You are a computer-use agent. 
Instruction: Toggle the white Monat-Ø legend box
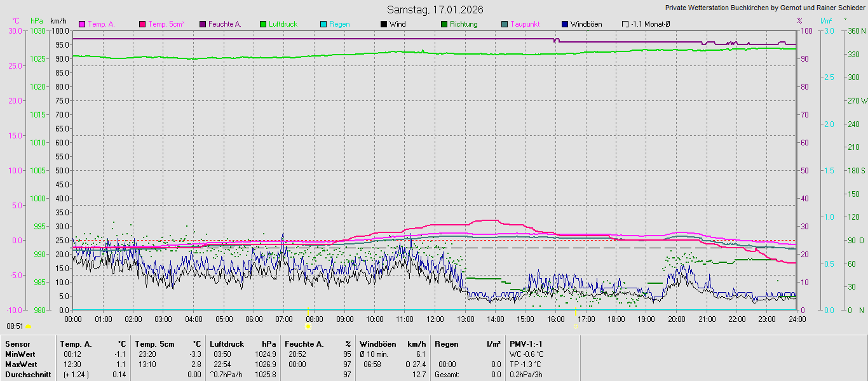click(x=625, y=24)
